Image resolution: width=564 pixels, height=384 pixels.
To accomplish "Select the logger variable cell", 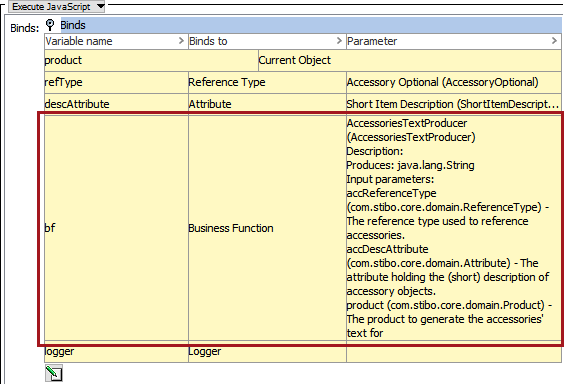I will click(116, 352).
